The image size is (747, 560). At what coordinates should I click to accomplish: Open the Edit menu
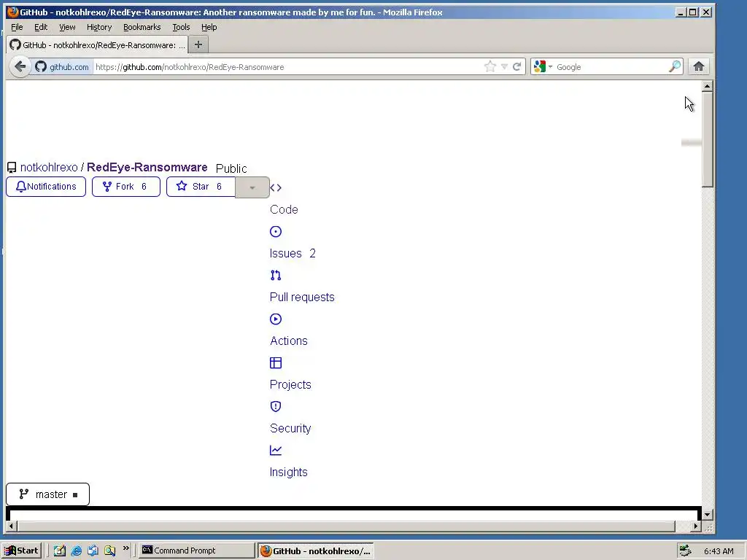coord(41,27)
